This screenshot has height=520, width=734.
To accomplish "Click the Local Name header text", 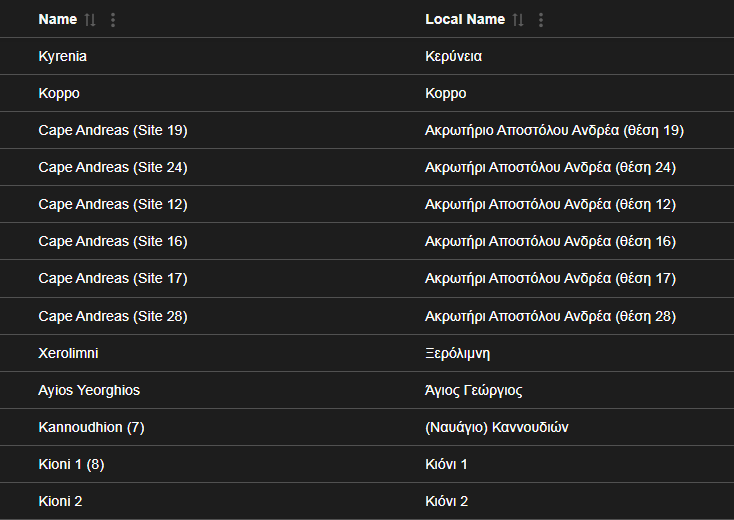I will [465, 20].
